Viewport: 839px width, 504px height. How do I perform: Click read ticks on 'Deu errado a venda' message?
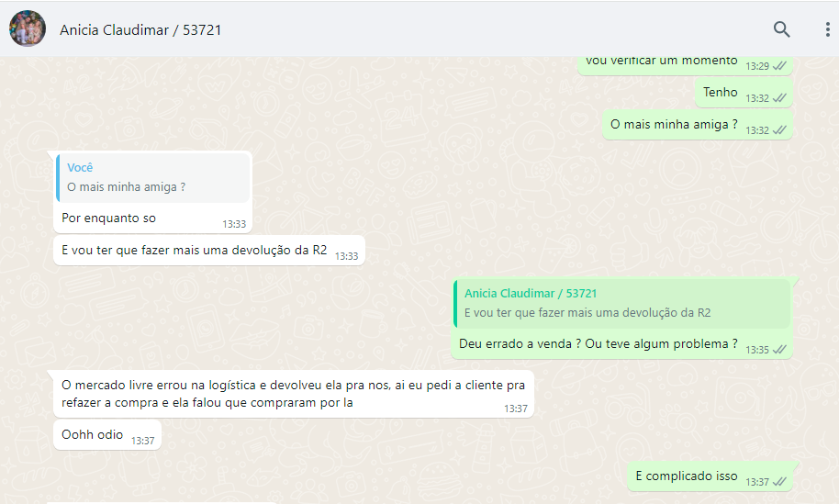[779, 350]
